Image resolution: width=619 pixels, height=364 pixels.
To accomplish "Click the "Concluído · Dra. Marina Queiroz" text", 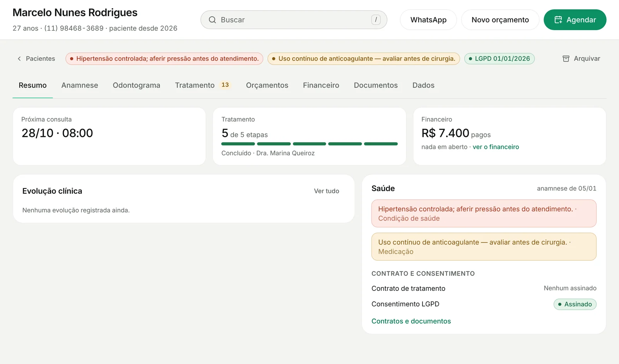I will [x=268, y=153].
